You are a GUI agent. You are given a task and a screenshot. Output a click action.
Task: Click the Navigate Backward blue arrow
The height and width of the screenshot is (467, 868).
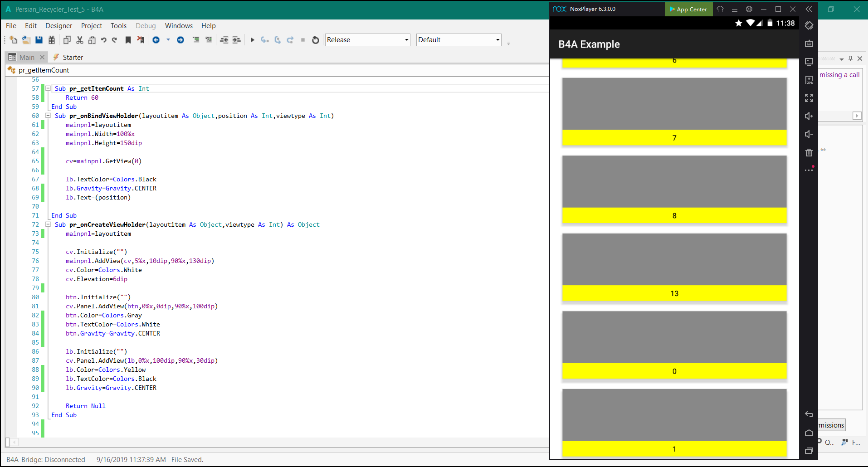tap(156, 40)
